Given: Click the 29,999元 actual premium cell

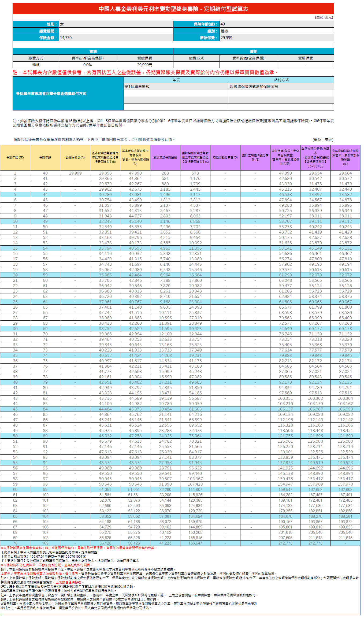Looking at the screenshot, I should pyautogui.click(x=145, y=65).
